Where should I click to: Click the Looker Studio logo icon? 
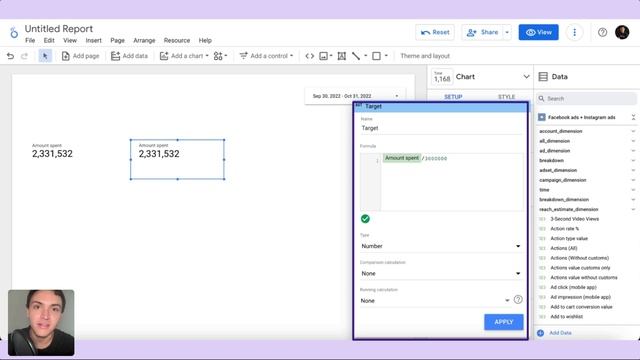pos(14,33)
